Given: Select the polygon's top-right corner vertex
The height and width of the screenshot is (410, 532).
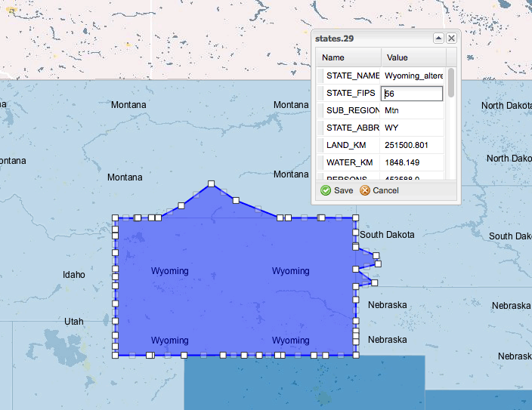Looking at the screenshot, I should [x=355, y=217].
